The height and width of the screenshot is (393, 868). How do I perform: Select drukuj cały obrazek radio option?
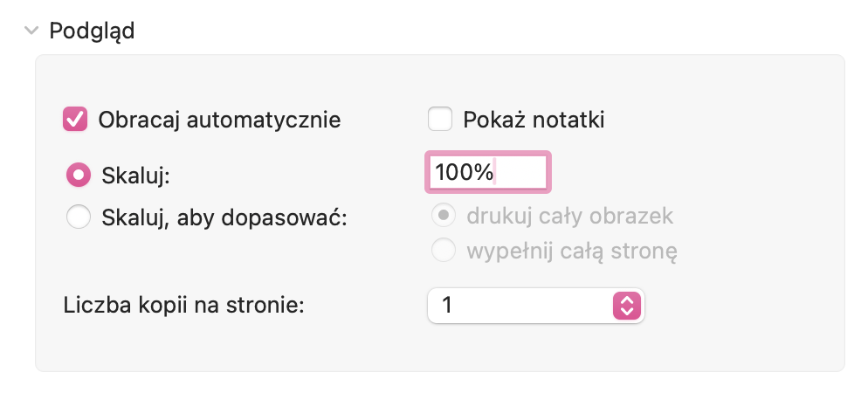coord(444,215)
